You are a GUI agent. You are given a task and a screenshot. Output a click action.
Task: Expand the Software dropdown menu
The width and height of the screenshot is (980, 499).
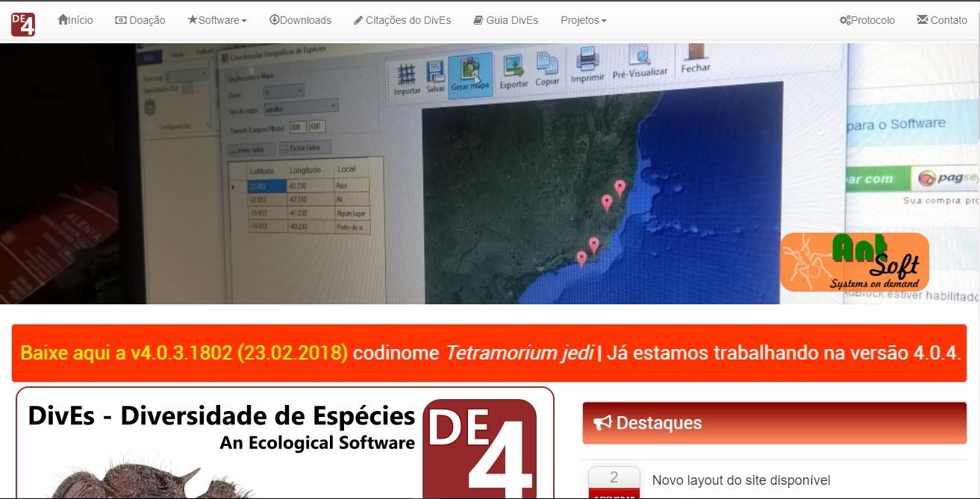(217, 20)
